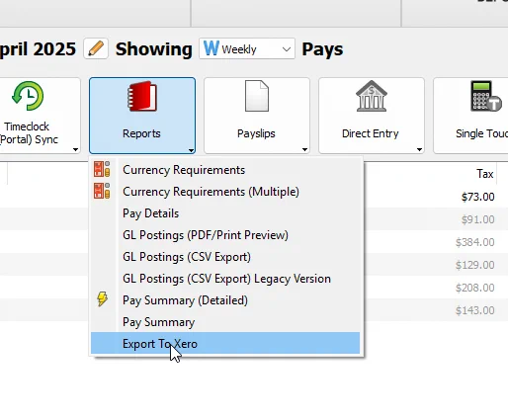The width and height of the screenshot is (508, 420).
Task: Open the Weekly pay frequency dropdown
Action: [x=247, y=48]
